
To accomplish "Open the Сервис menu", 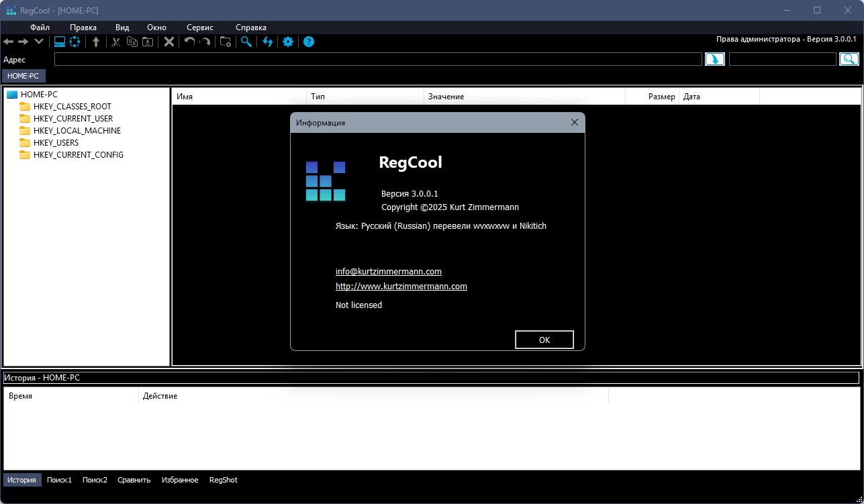I will click(x=200, y=28).
